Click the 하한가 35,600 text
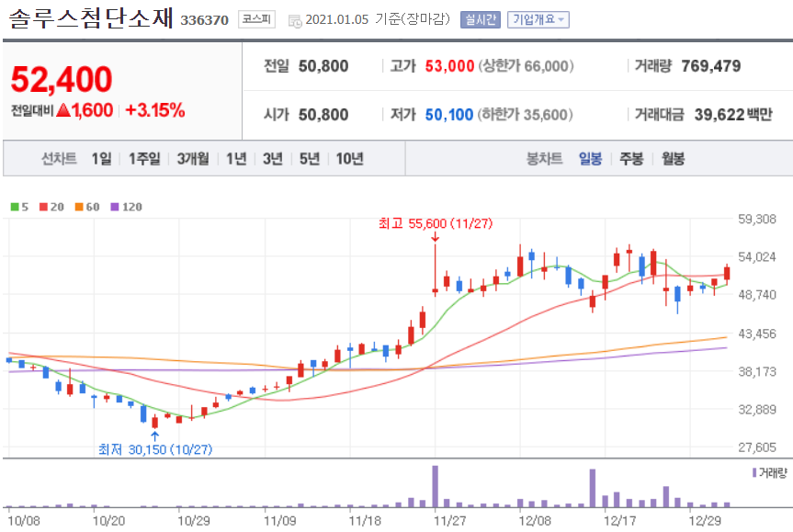793x532 pixels. pyautogui.click(x=525, y=115)
